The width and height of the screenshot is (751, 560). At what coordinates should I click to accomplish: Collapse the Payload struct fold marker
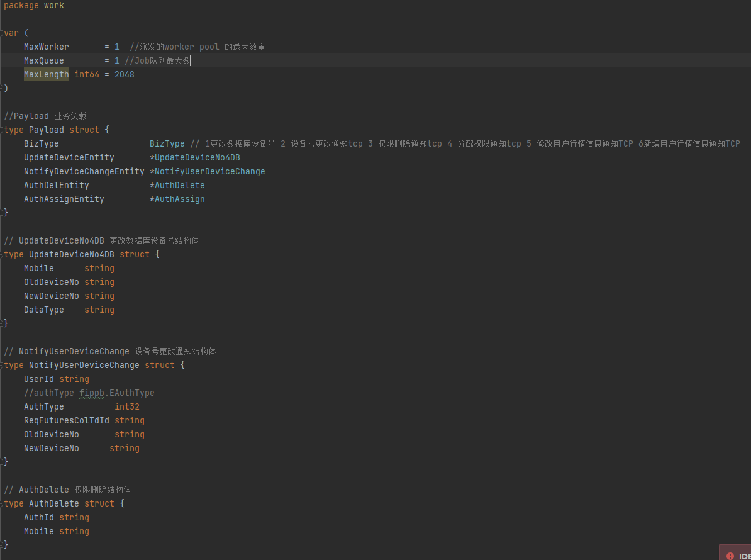[x=3, y=130]
